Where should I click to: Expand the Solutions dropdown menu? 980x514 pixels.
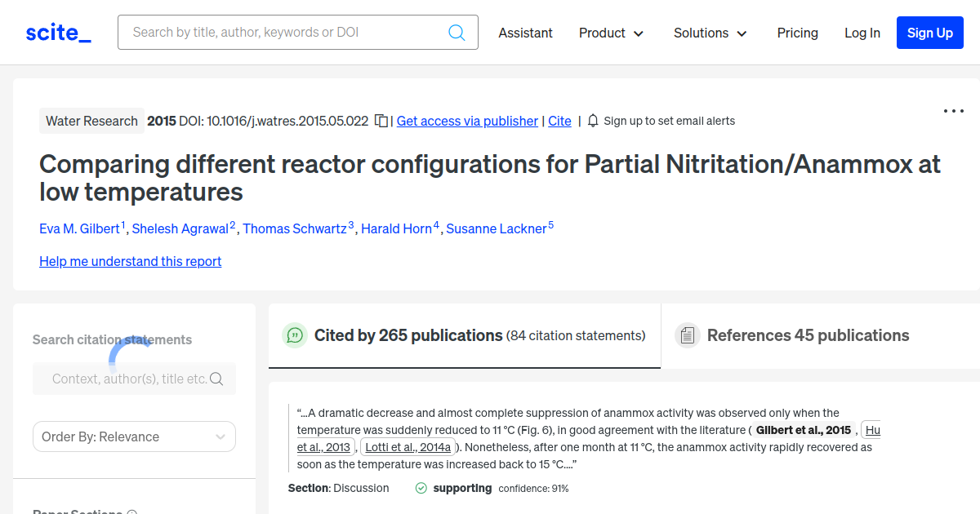pyautogui.click(x=710, y=33)
